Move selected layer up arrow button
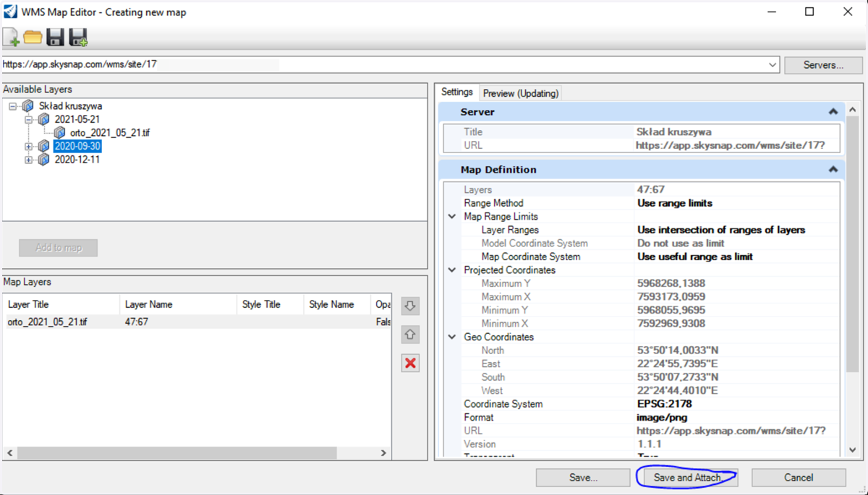The height and width of the screenshot is (495, 868). tap(410, 335)
